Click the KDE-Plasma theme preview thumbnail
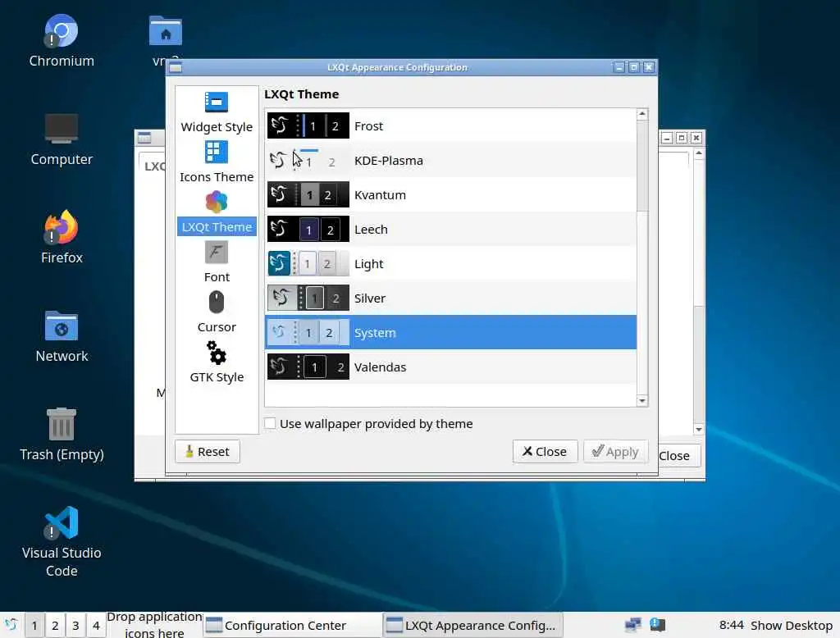 coord(308,160)
